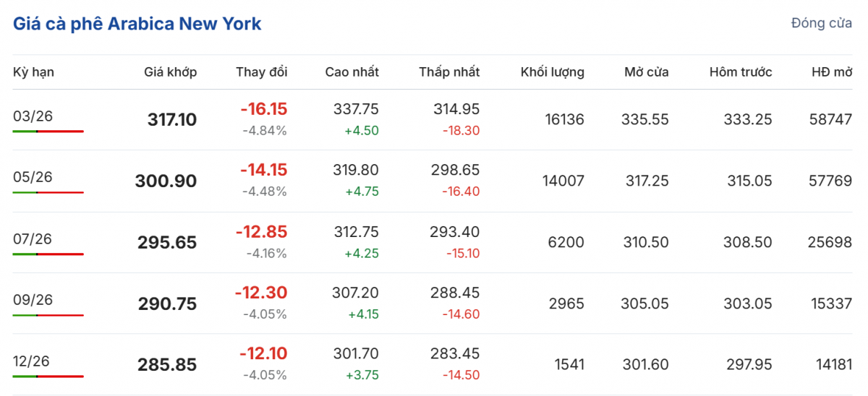
Task: Click the price range bar under 03/26
Action: point(48,132)
